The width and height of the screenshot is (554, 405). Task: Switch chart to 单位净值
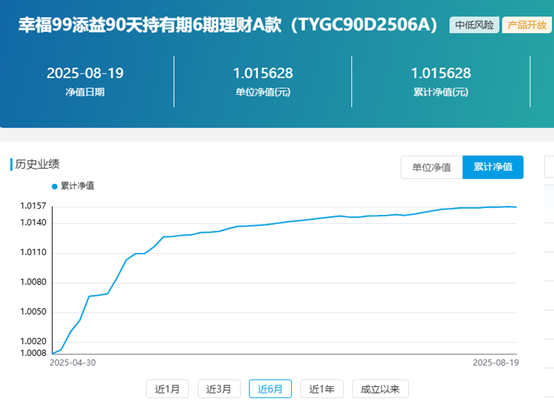431,167
